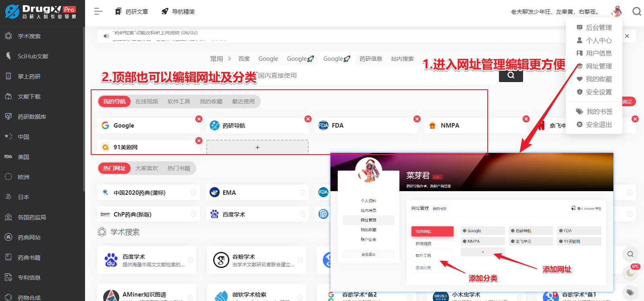The image size is (644, 301).
Task: Select the 软件工具 tab
Action: click(x=179, y=101)
